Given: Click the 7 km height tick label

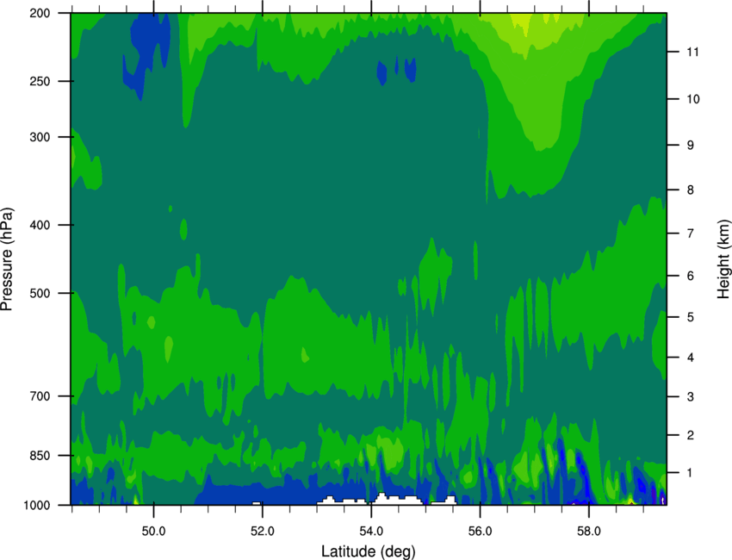Looking at the screenshot, I should 690,233.
